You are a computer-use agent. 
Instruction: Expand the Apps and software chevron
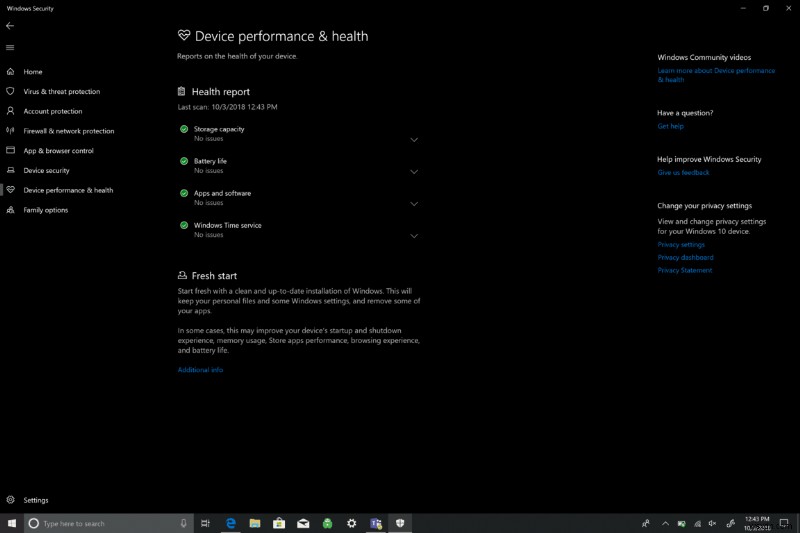pyautogui.click(x=414, y=204)
